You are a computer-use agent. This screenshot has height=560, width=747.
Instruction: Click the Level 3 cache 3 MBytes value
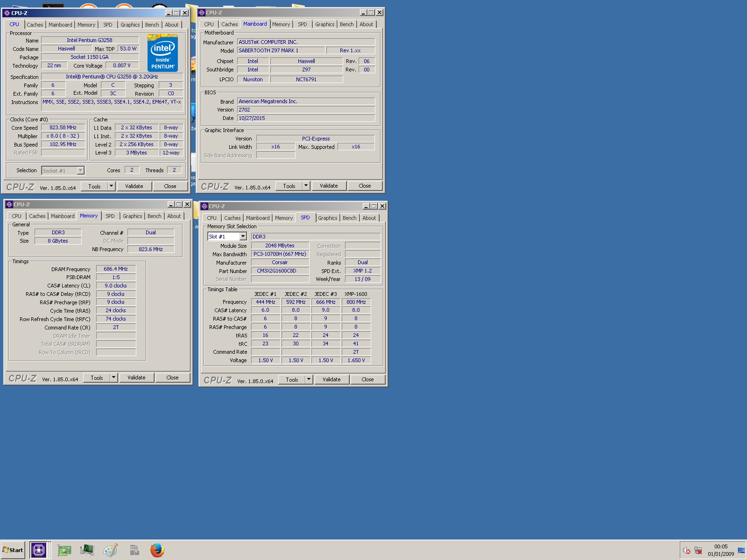pyautogui.click(x=136, y=153)
